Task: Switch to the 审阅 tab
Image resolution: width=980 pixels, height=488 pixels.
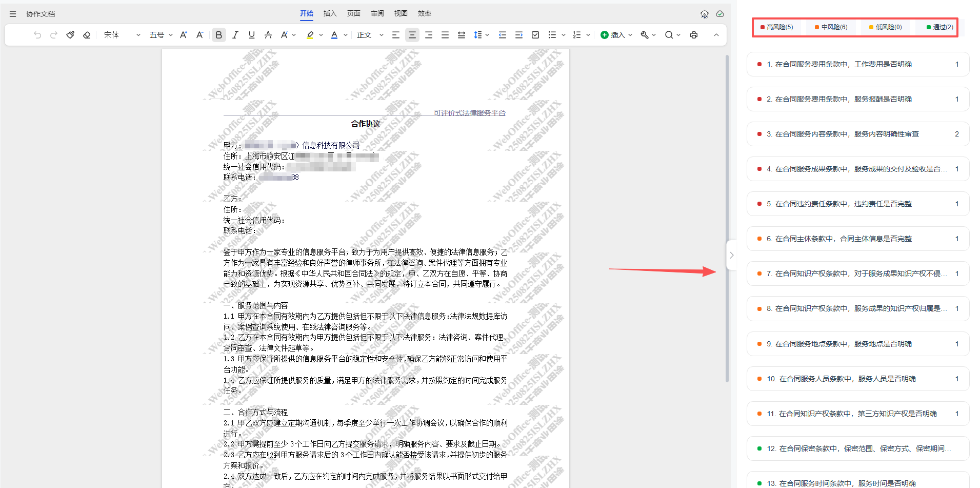Action: [x=377, y=13]
